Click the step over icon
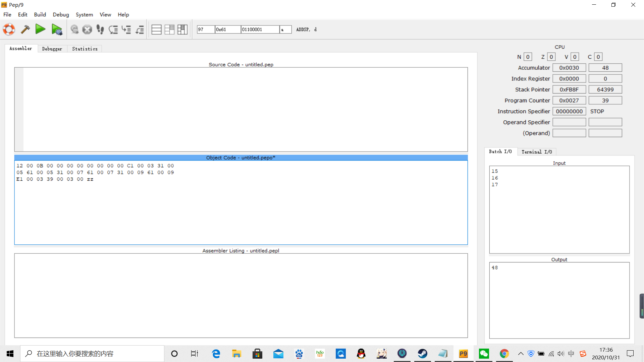Viewport: 644px width, 362px height. pos(113,29)
